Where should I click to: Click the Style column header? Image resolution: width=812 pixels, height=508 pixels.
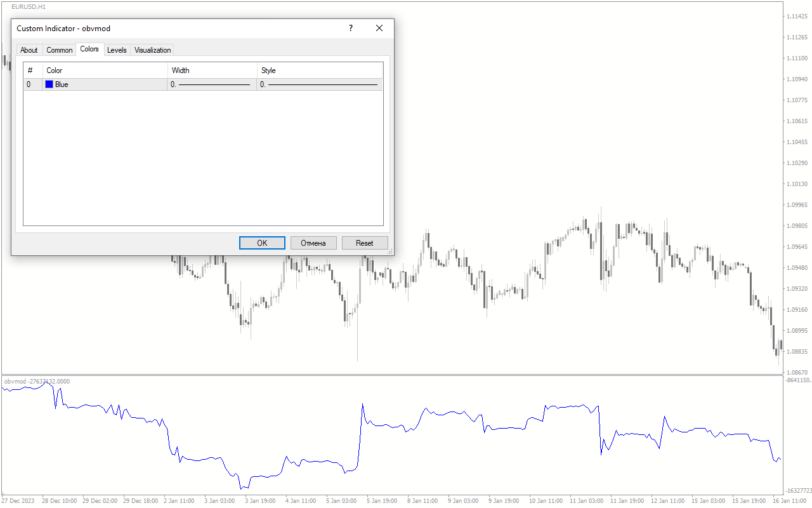[320, 70]
